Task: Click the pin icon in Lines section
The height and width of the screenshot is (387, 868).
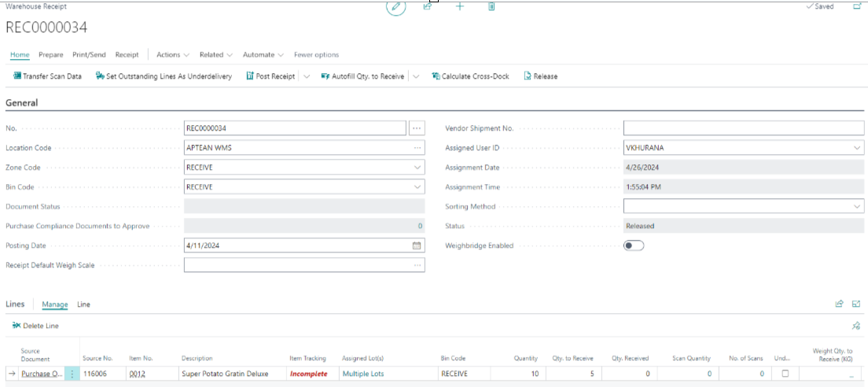Action: click(x=856, y=326)
